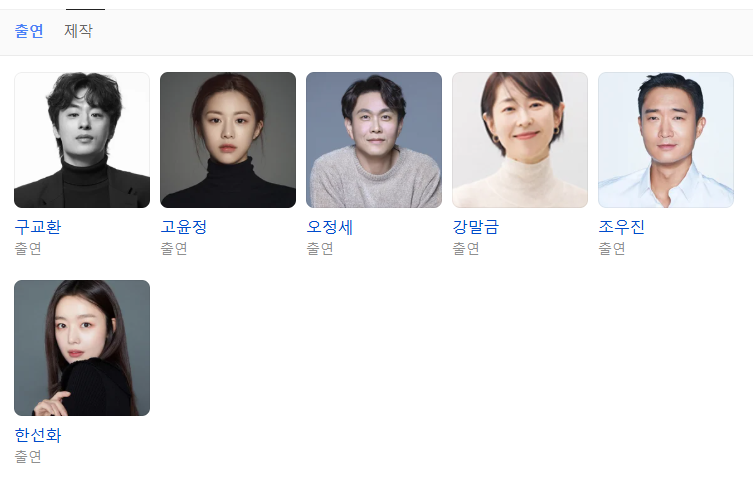Click the 한선화 name link
753x480 pixels.
click(38, 435)
